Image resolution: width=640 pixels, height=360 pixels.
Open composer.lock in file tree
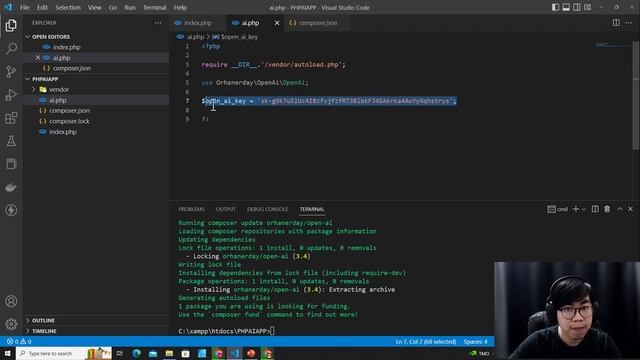69,121
